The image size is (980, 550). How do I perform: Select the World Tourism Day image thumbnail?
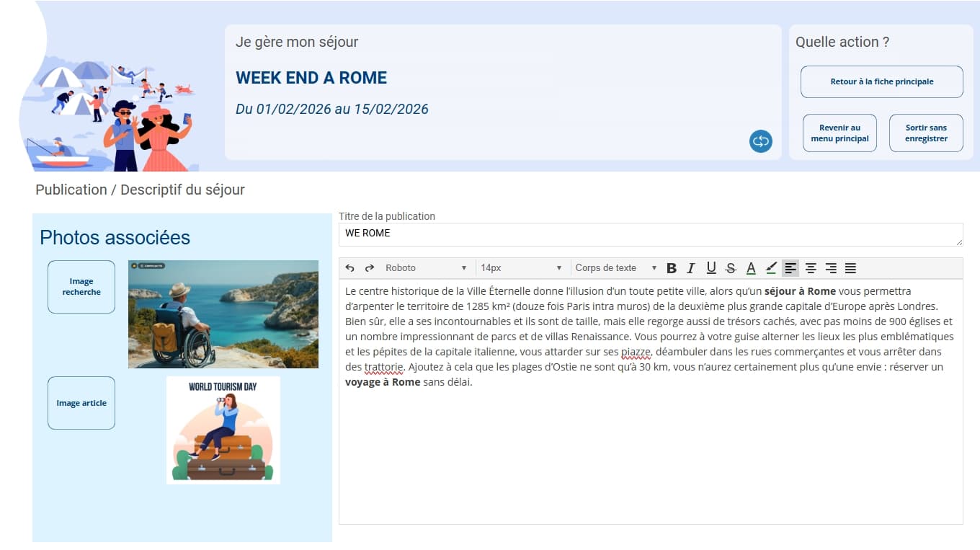click(x=223, y=430)
